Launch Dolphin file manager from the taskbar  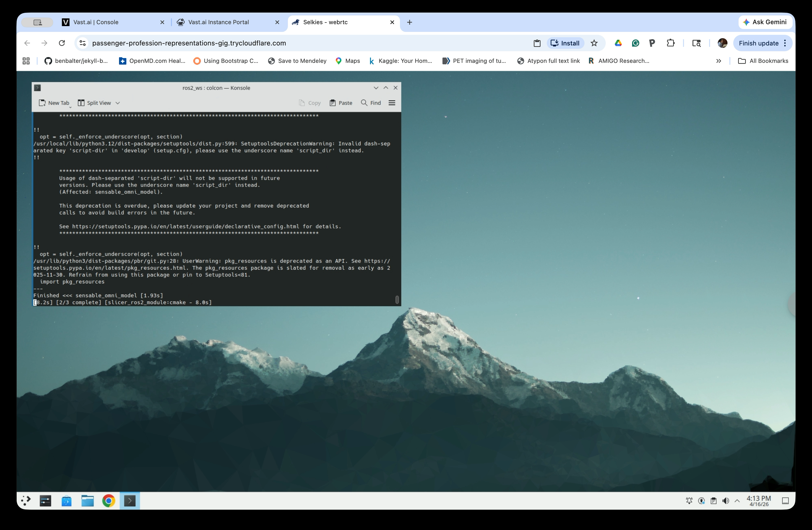click(x=87, y=501)
